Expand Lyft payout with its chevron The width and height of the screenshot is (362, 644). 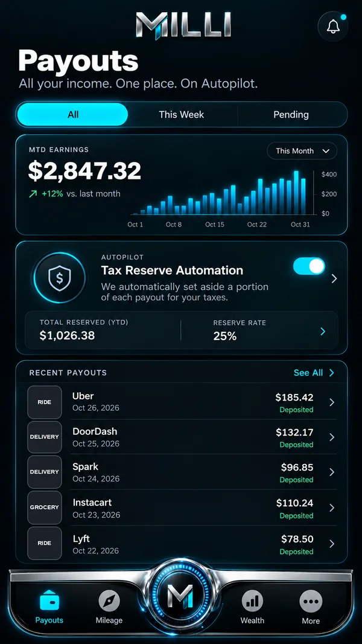(x=332, y=544)
